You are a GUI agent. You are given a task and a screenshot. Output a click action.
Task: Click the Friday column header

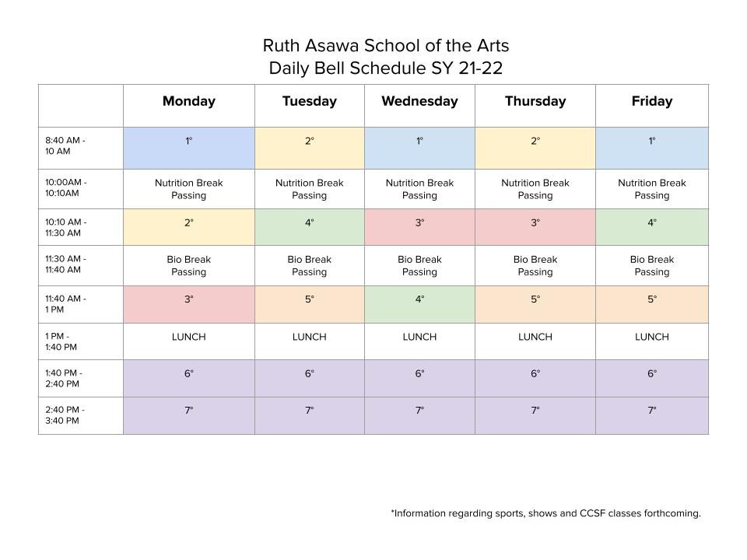[652, 106]
